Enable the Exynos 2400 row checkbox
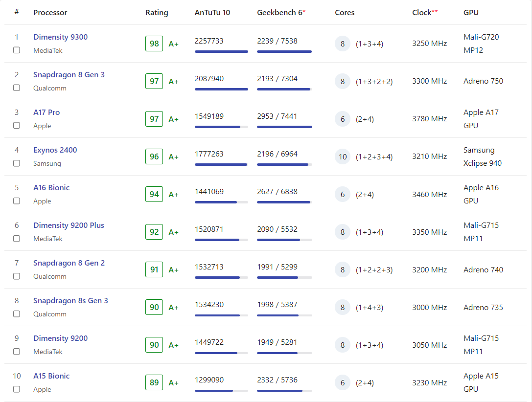The height and width of the screenshot is (402, 532). [x=17, y=163]
